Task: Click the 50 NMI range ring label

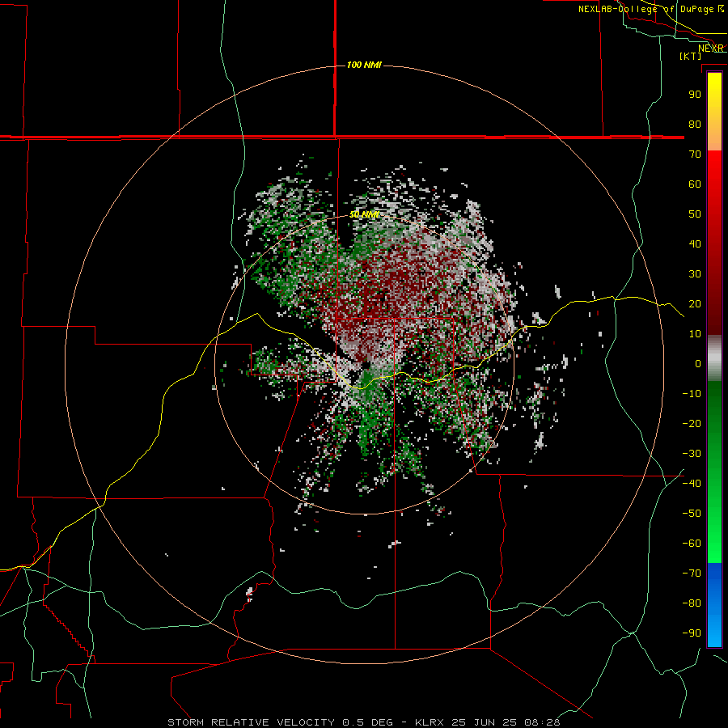Action: click(365, 214)
